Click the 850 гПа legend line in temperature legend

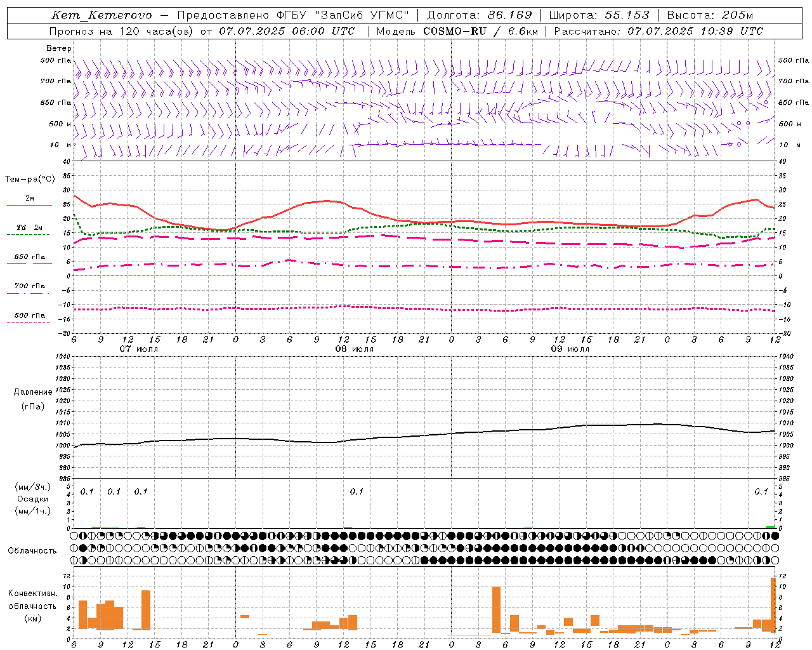point(29,263)
